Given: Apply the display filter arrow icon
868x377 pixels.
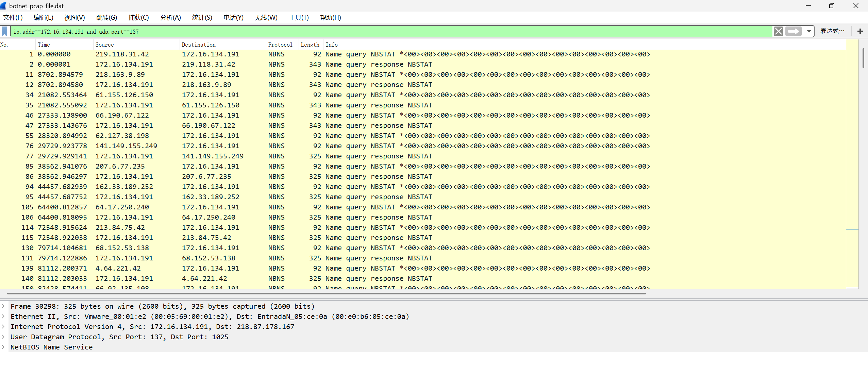Looking at the screenshot, I should tap(794, 32).
